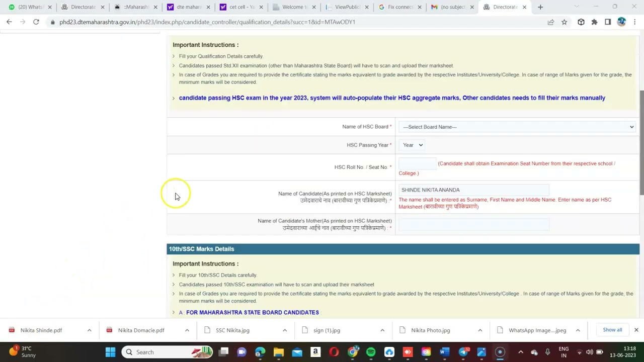644x362 pixels.
Task: Share this page from the address bar
Action: 551,22
